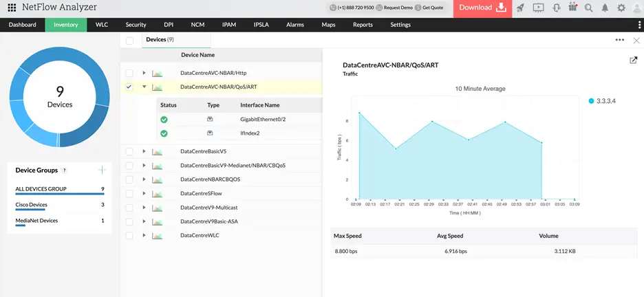The width and height of the screenshot is (644, 297).
Task: Click traffic graph icon for DataCentreBasicV5
Action: 157,152
